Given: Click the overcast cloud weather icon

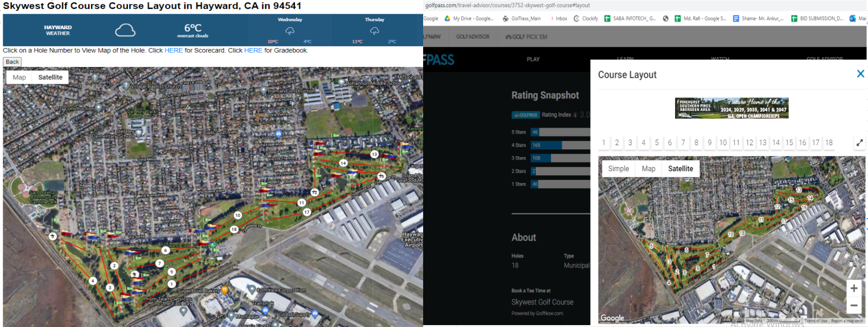Looking at the screenshot, I should (x=125, y=31).
